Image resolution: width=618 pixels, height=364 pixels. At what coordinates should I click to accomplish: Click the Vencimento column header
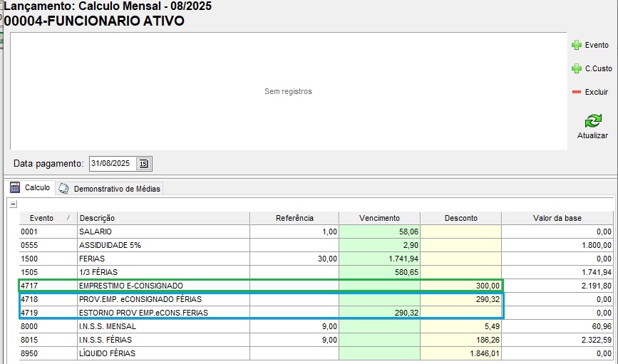(x=379, y=218)
